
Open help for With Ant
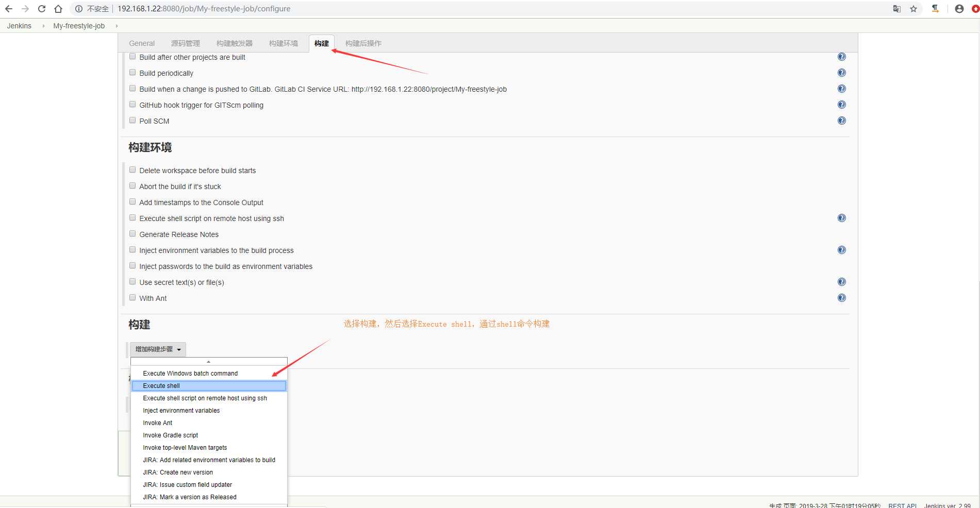point(842,298)
